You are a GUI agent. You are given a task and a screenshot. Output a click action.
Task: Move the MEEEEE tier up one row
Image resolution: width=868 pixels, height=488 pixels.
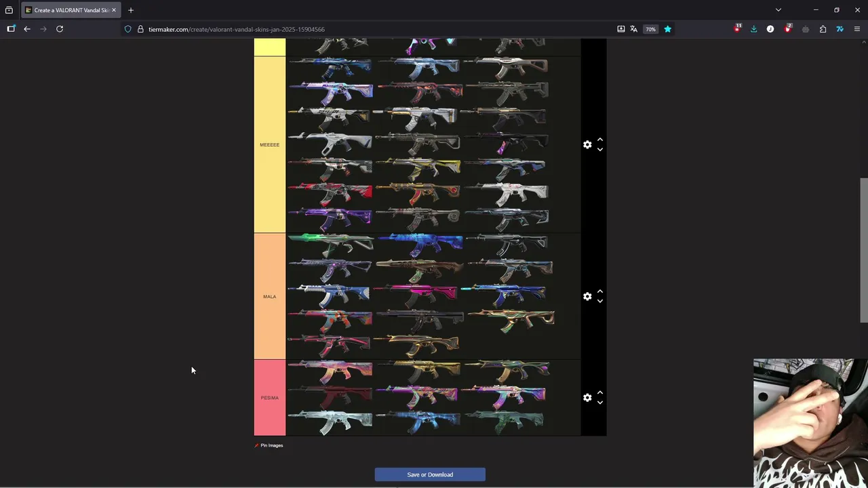(x=599, y=140)
